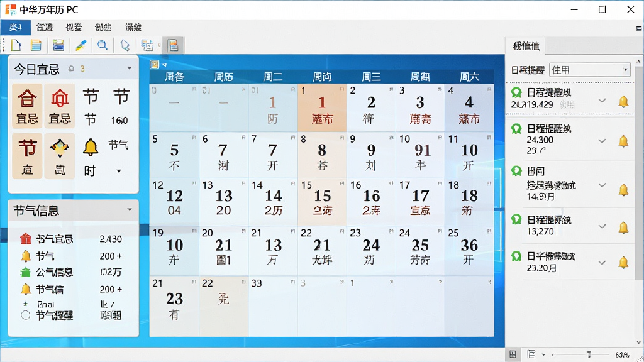Click the save disk toolbar icon
The height and width of the screenshot is (362, 644).
(x=36, y=45)
